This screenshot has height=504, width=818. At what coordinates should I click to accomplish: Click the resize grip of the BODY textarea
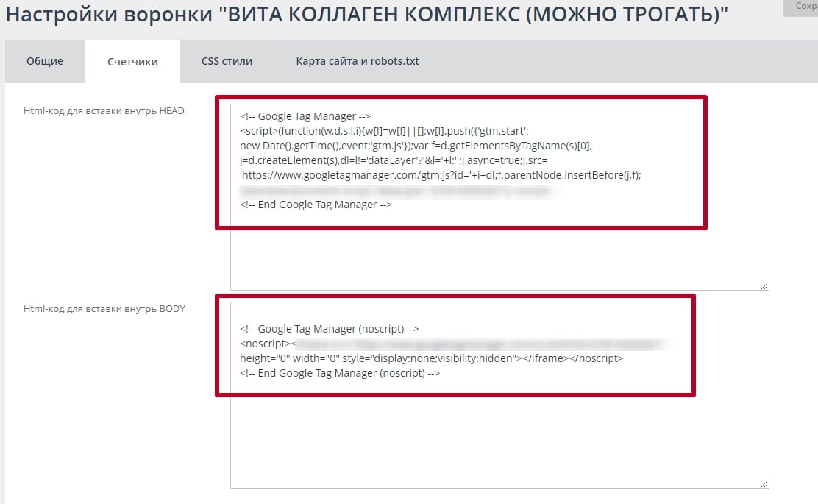[x=764, y=482]
